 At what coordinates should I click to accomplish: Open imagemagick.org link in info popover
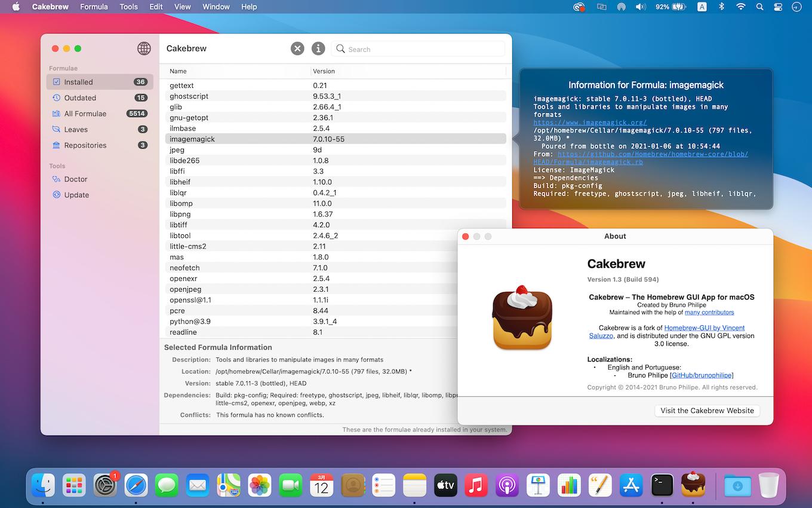(x=590, y=122)
